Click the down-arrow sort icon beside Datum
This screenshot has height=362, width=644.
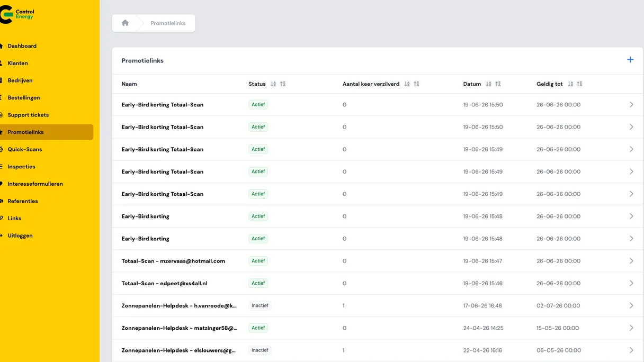(488, 84)
